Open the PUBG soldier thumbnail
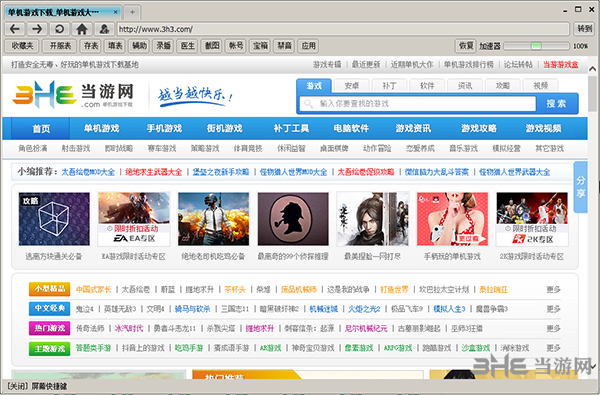This screenshot has height=395, width=600. click(x=214, y=219)
